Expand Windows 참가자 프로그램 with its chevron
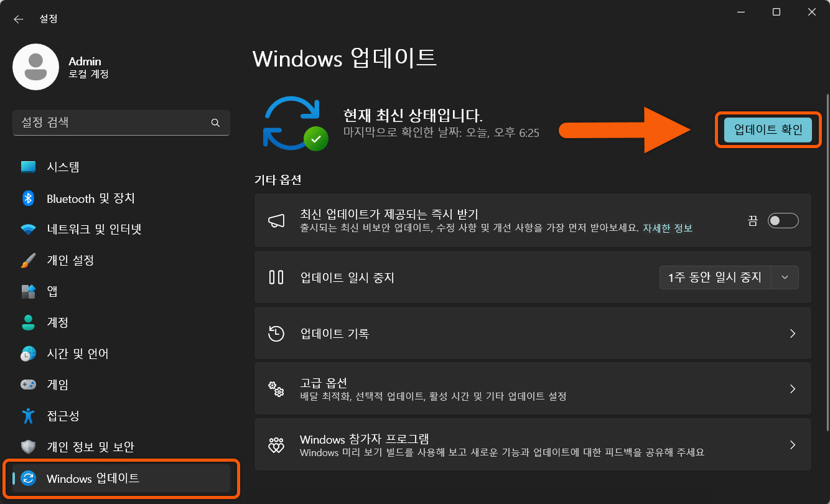Image resolution: width=830 pixels, height=504 pixels. [x=793, y=445]
